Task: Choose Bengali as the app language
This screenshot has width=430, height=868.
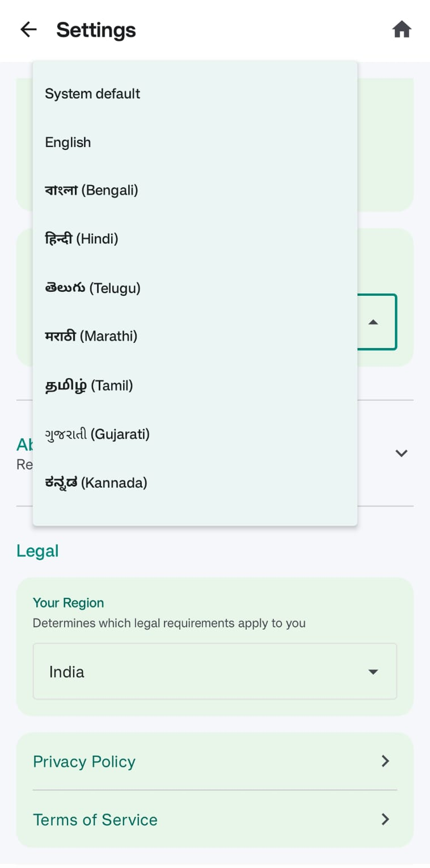Action: [x=90, y=190]
